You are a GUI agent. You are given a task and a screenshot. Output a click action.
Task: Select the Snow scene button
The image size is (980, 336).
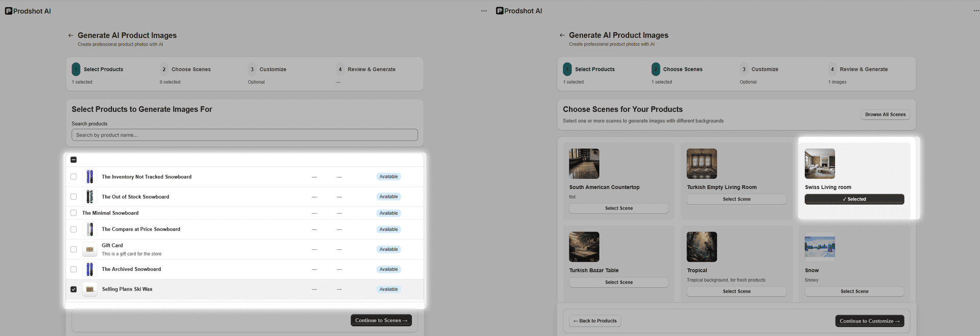854,292
